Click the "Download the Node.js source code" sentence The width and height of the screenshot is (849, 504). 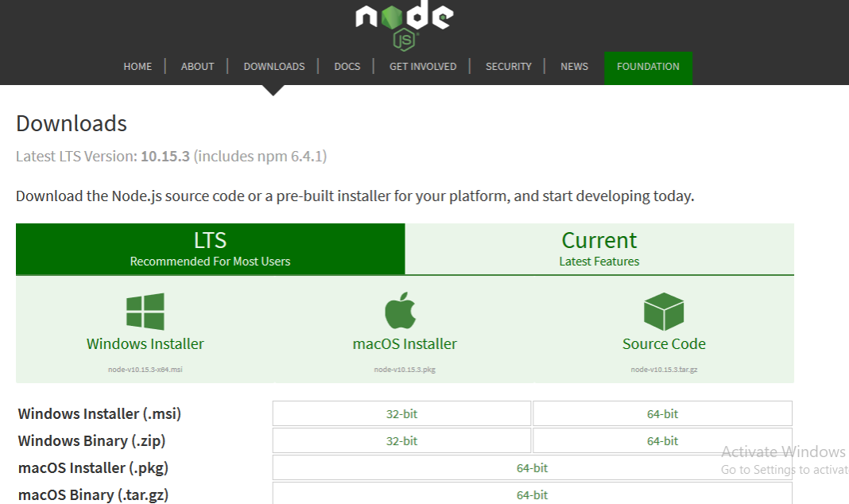click(355, 196)
